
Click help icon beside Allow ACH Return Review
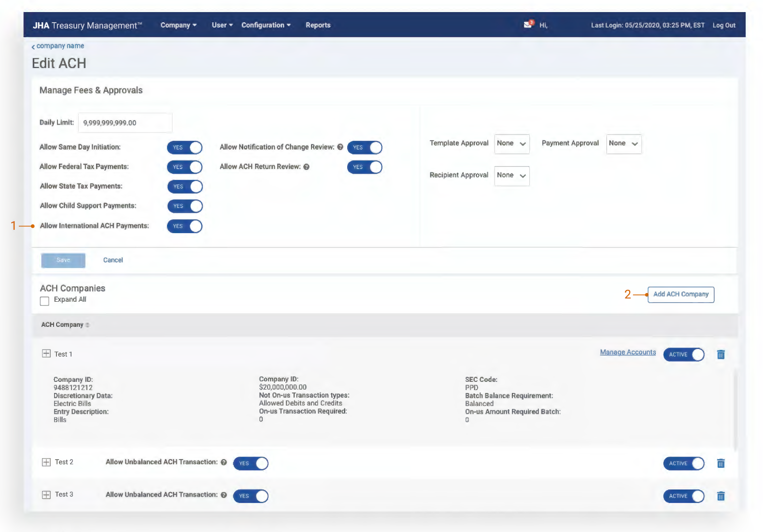[306, 167]
